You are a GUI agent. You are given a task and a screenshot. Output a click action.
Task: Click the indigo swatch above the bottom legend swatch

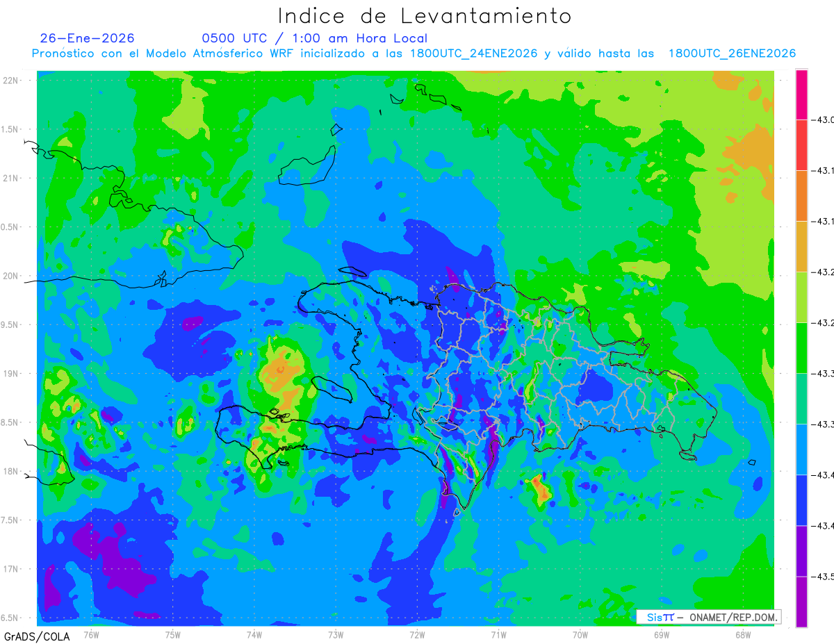click(801, 551)
